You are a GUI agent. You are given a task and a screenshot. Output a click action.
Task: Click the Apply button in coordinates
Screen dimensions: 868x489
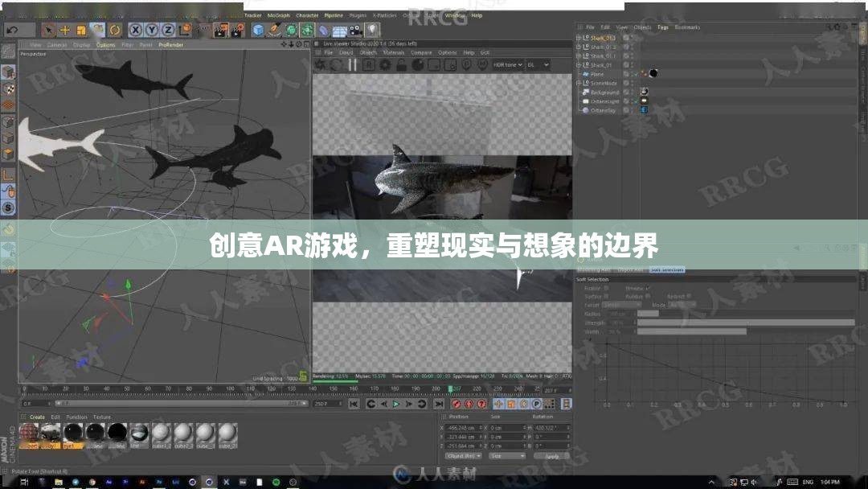coord(552,456)
